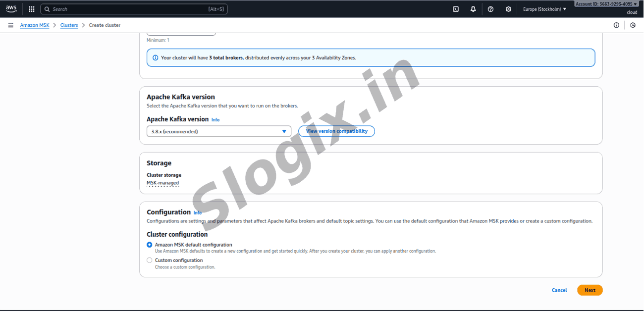Navigate to Clusters breadcrumb link
644x312 pixels.
click(69, 25)
